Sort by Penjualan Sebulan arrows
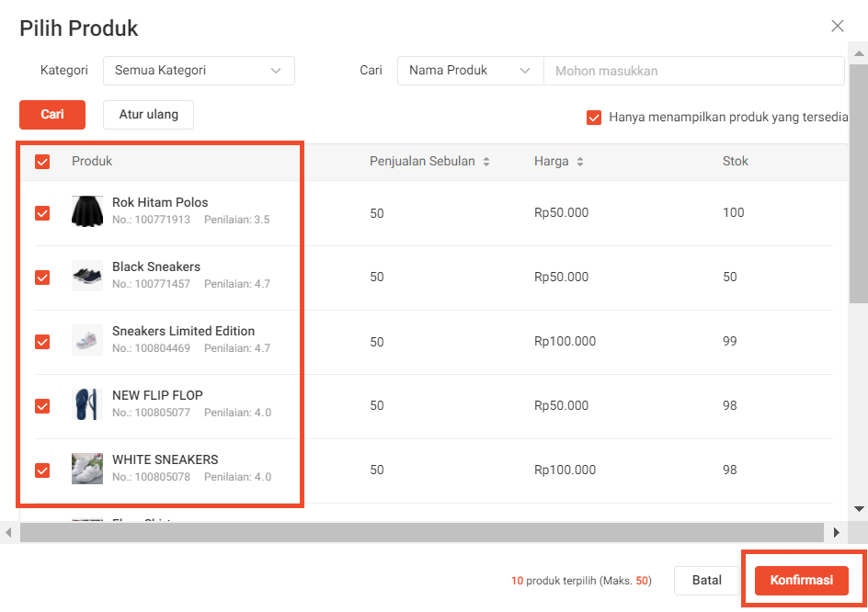 click(x=486, y=162)
